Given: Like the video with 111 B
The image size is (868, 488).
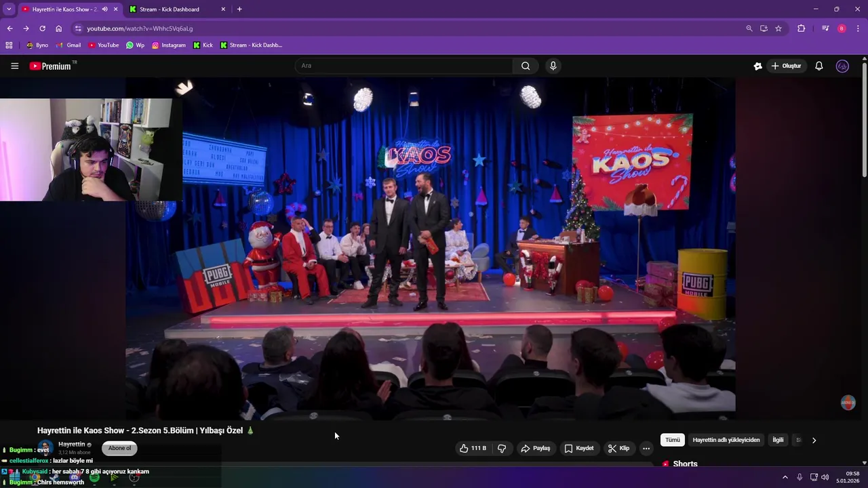Looking at the screenshot, I should coord(473,448).
